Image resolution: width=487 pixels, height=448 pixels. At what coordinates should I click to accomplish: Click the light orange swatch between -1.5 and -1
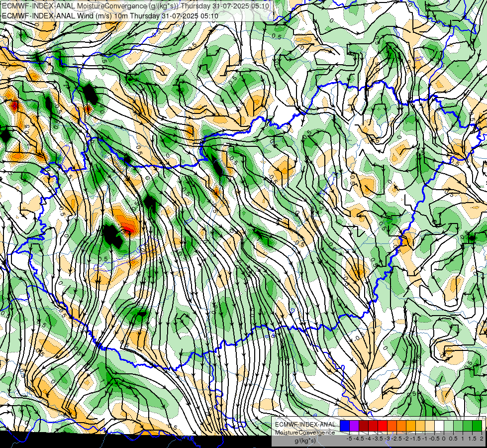pos(420,426)
